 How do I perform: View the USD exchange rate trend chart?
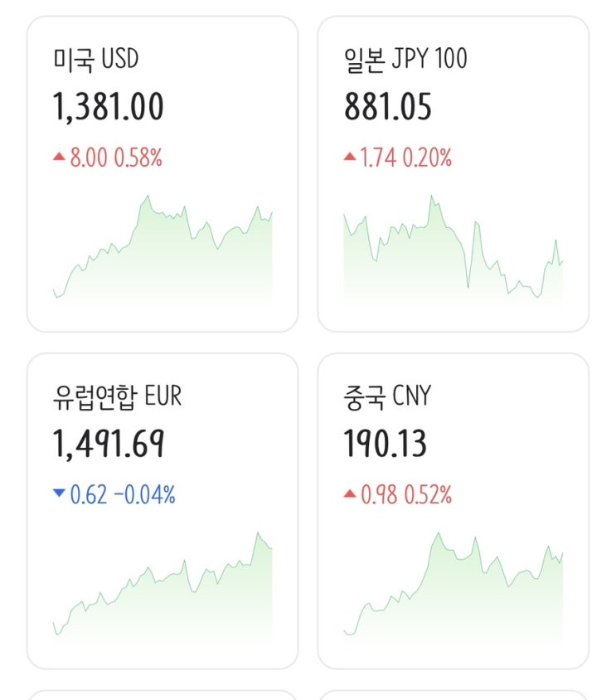[x=162, y=249]
